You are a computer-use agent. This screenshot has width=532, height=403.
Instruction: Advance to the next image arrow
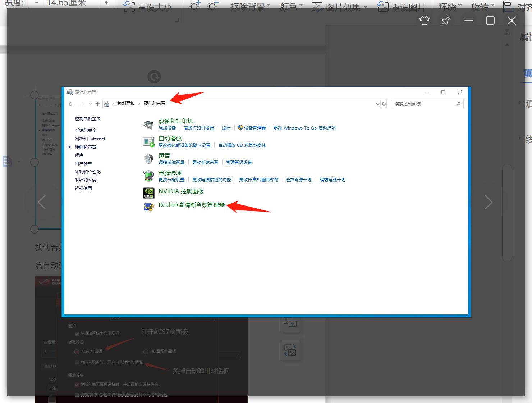pyautogui.click(x=488, y=202)
